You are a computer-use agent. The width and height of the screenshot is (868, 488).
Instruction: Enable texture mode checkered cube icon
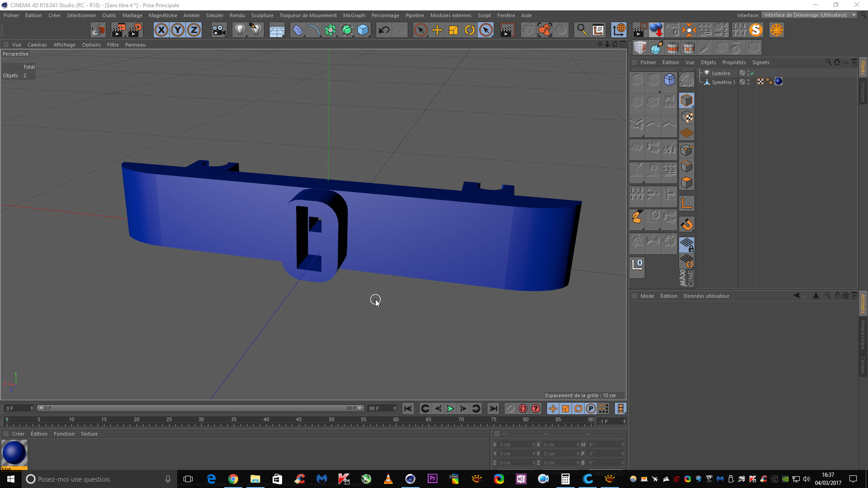tap(687, 117)
